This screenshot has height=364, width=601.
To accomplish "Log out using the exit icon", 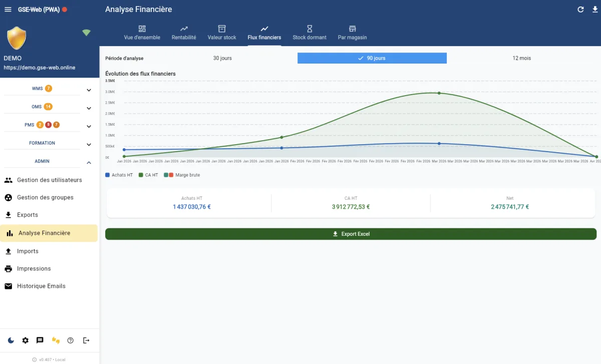I will (86, 340).
